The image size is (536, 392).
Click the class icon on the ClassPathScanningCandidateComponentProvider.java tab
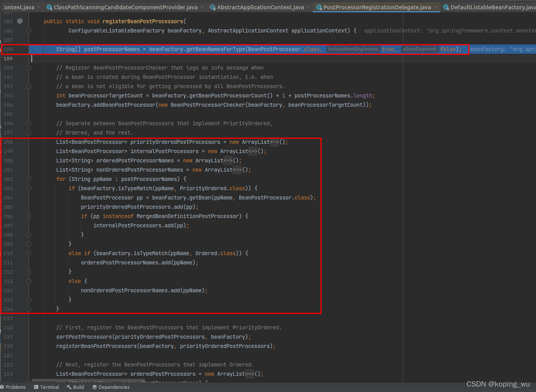coord(49,7)
